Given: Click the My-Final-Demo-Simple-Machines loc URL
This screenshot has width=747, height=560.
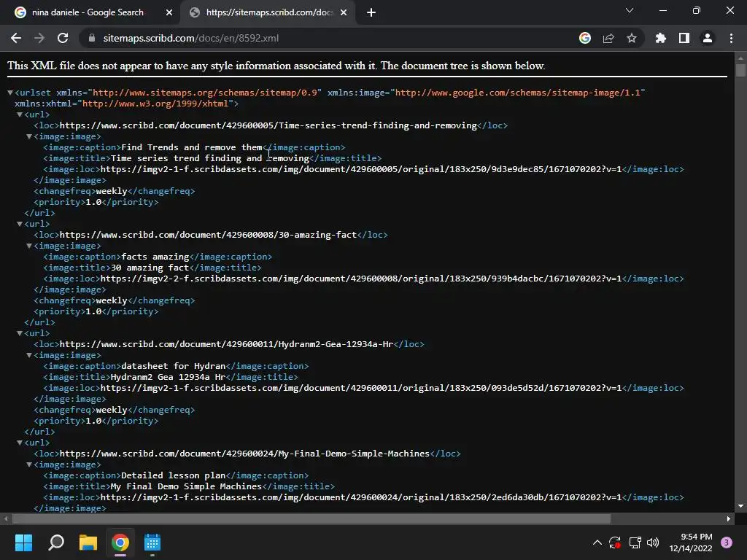Looking at the screenshot, I should coord(244,454).
